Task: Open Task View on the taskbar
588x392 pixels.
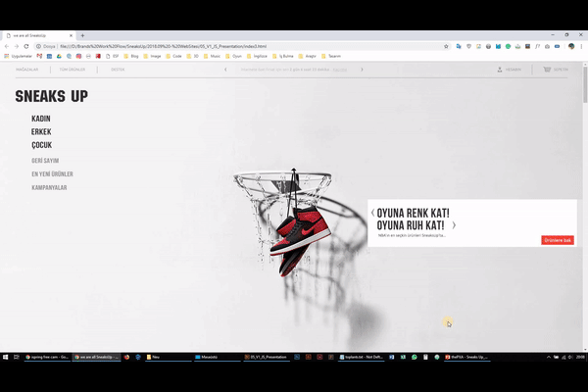Action: [x=16, y=357]
